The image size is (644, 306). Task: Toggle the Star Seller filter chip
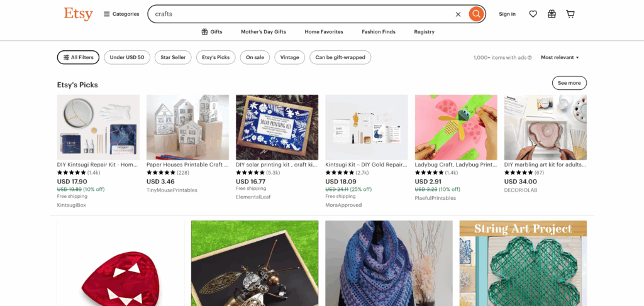pyautogui.click(x=173, y=57)
